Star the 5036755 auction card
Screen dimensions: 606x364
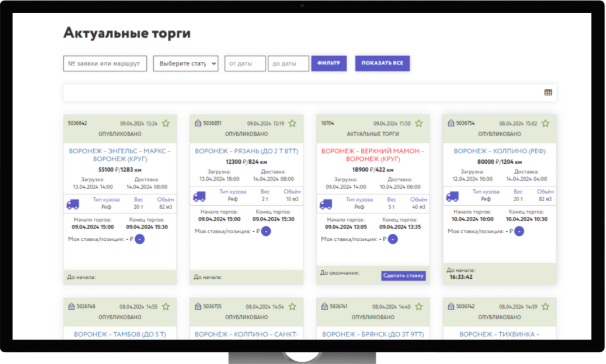pyautogui.click(x=293, y=307)
